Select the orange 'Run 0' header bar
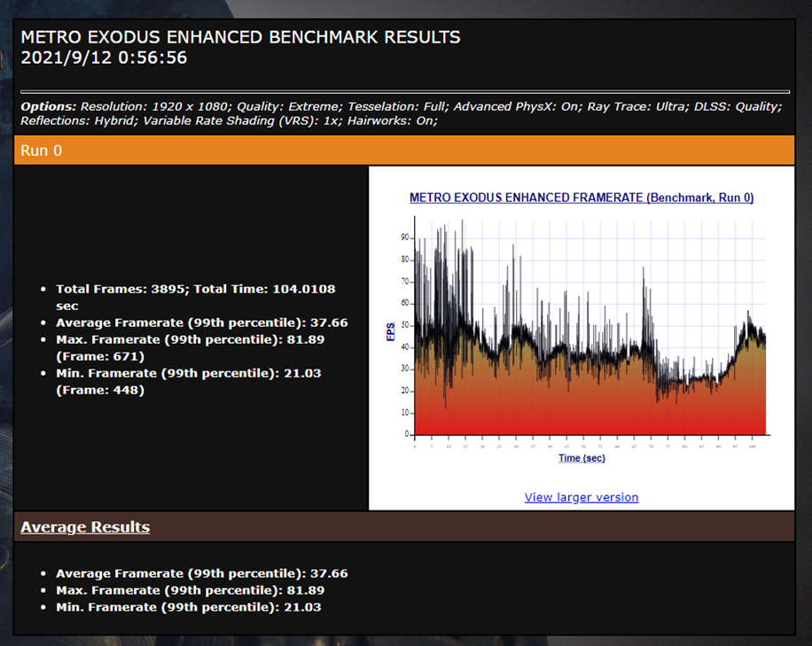 (404, 150)
